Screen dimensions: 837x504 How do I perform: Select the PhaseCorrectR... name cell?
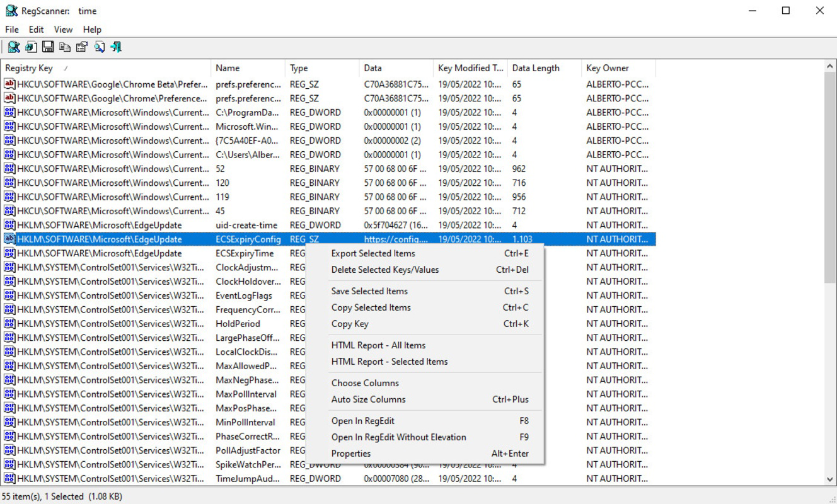tap(248, 436)
